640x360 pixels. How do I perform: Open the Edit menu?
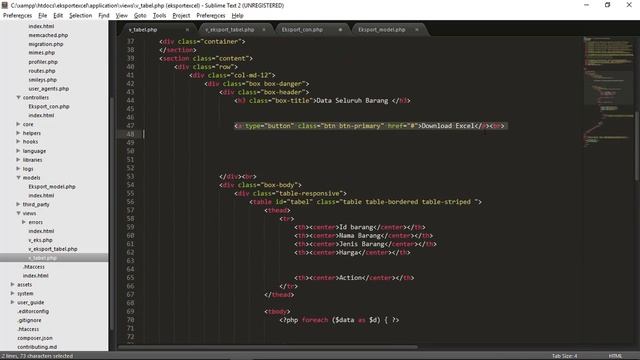58,16
